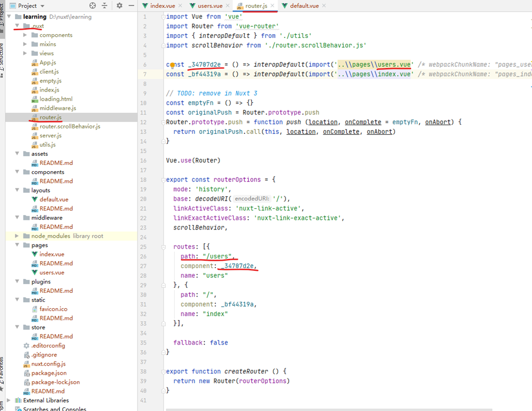The width and height of the screenshot is (532, 411).
Task: Switch to the default.vue editor tab
Action: (x=304, y=6)
